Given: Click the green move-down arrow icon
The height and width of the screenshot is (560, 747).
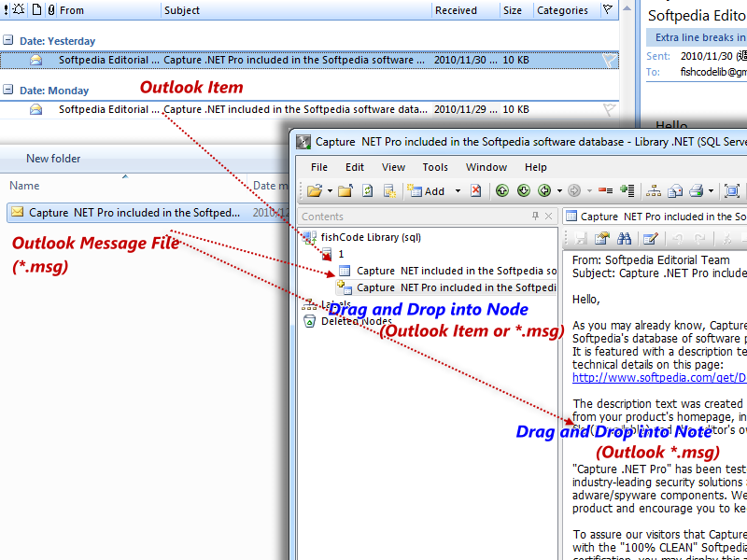Looking at the screenshot, I should [x=523, y=191].
